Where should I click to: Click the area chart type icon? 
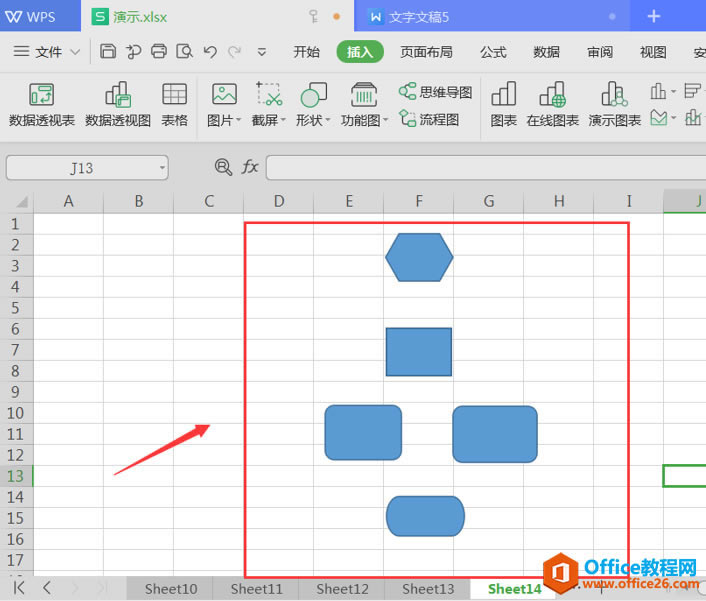pos(658,118)
